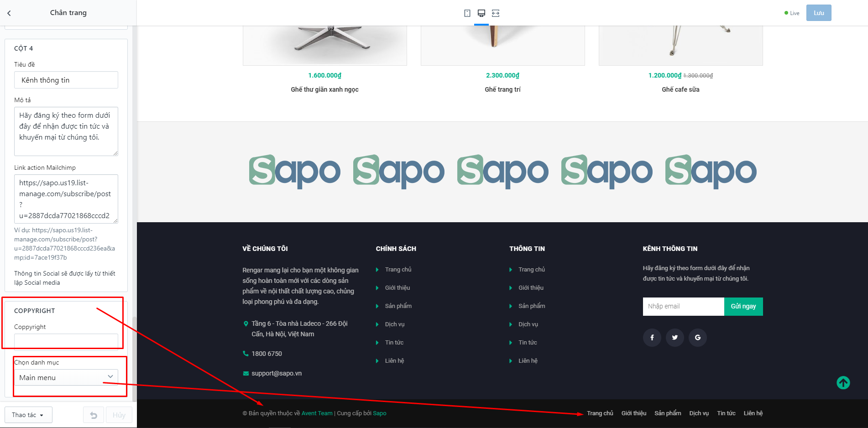This screenshot has width=868, height=428.
Task: Click the Nhập email field
Action: click(684, 307)
